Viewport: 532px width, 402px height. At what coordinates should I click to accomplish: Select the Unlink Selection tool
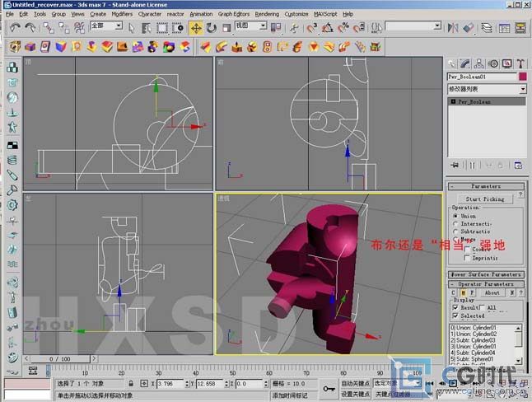64,28
